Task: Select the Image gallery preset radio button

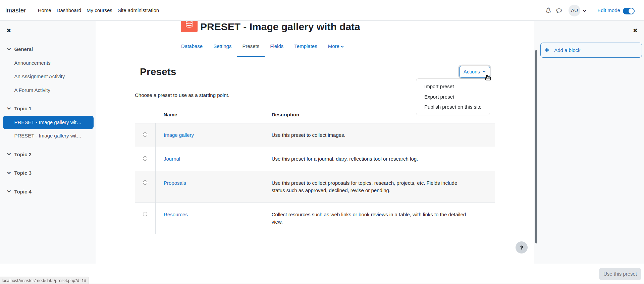Action: coord(145,135)
